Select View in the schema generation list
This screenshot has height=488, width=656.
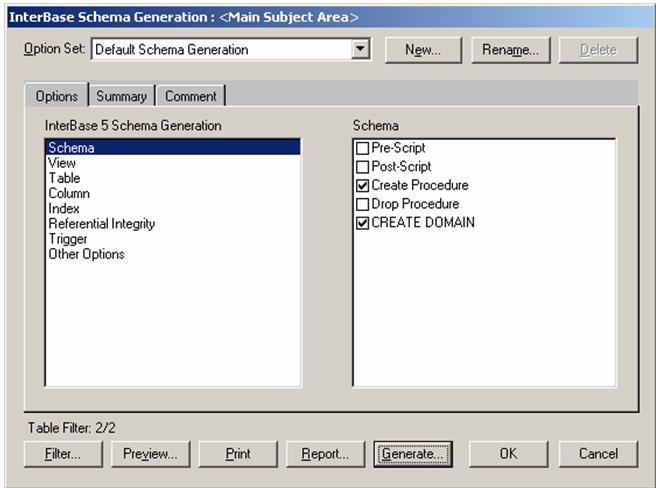pyautogui.click(x=62, y=163)
